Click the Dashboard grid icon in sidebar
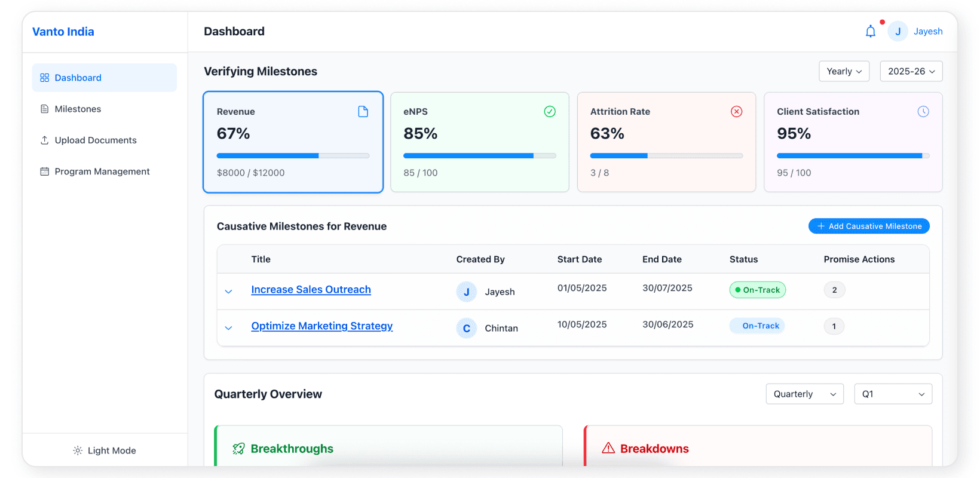 tap(44, 78)
